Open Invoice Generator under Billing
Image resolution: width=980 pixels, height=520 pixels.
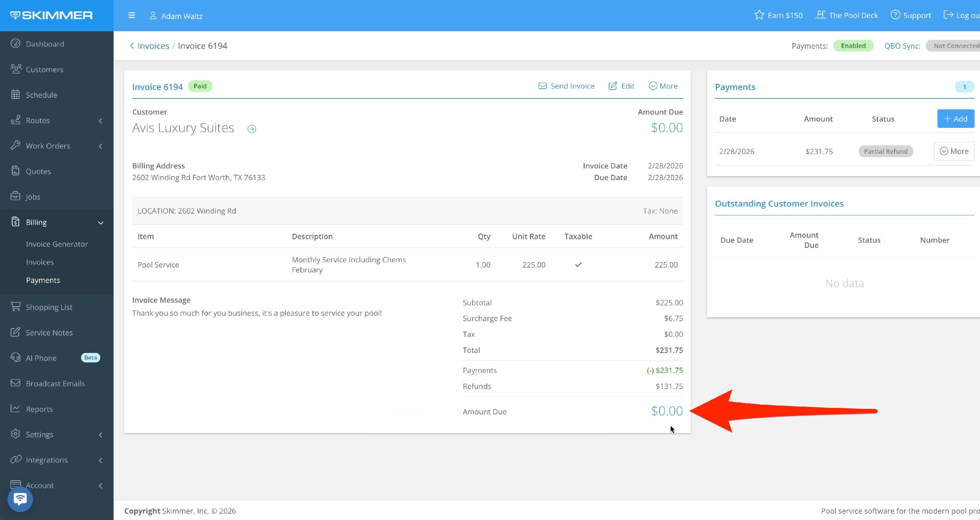[57, 244]
